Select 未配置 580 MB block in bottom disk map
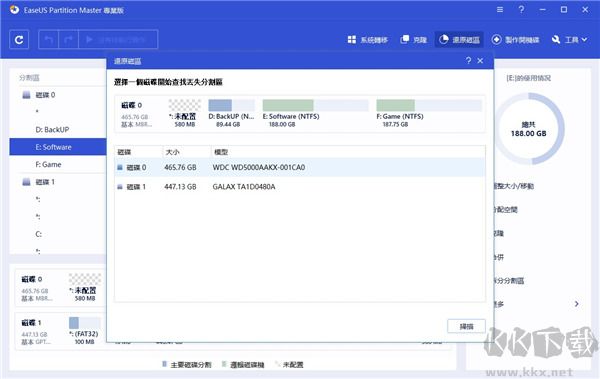This screenshot has width=600, height=379. point(85,287)
